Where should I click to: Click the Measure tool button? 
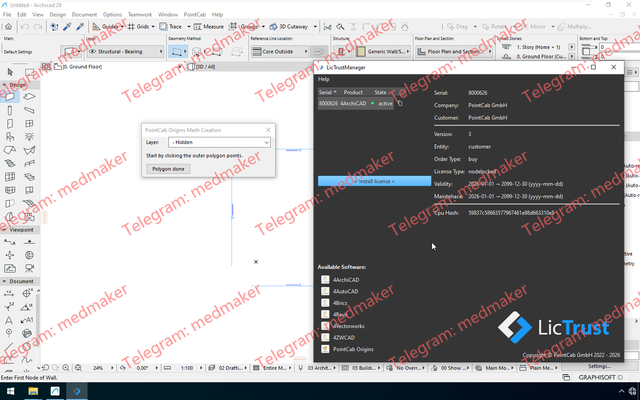pyautogui.click(x=209, y=27)
